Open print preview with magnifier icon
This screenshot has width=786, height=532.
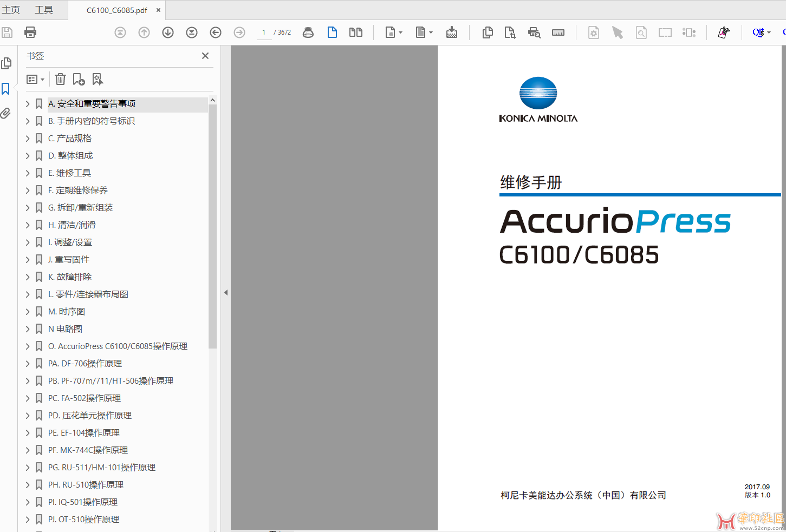(x=534, y=32)
